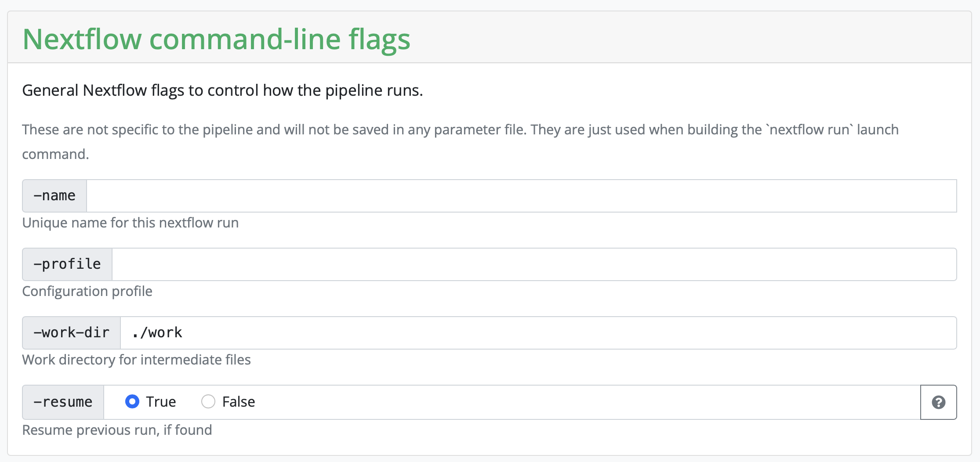
Task: Click the help question mark icon for -resume
Action: pos(938,402)
